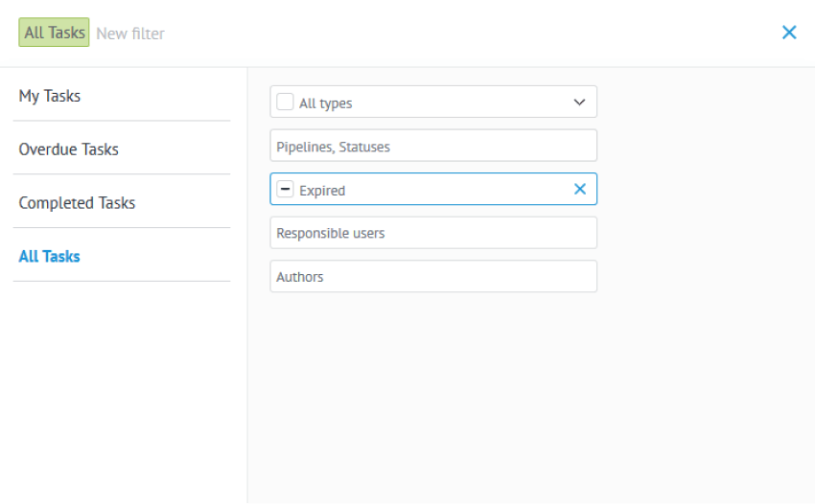Image resolution: width=815 pixels, height=504 pixels.
Task: Click the Expired label in the date field
Action: pyautogui.click(x=322, y=191)
